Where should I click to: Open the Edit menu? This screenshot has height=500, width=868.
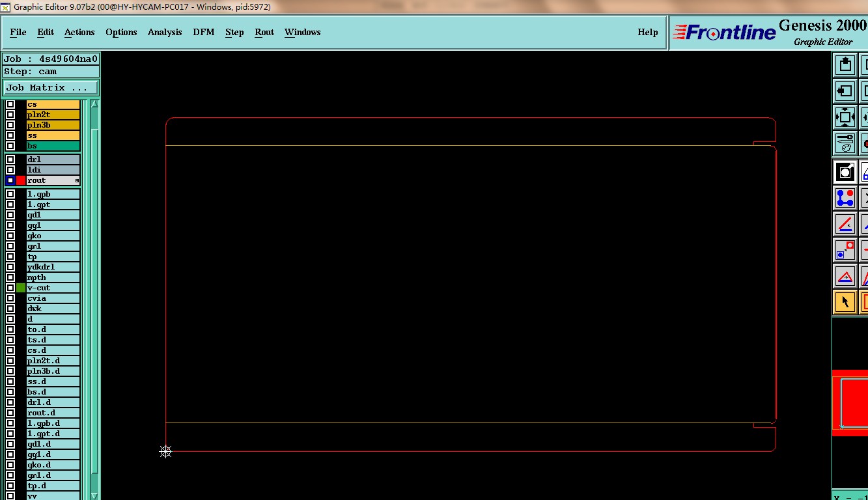point(46,32)
